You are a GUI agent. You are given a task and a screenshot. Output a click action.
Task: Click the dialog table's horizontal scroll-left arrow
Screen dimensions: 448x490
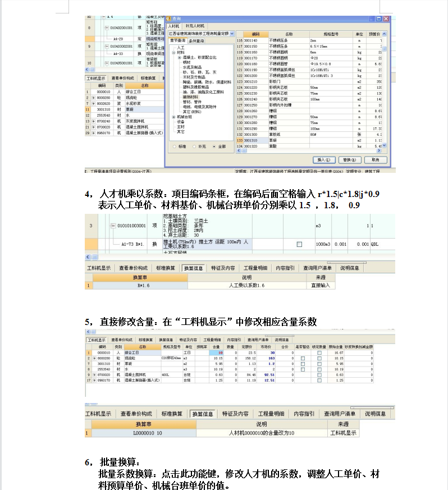(x=239, y=150)
